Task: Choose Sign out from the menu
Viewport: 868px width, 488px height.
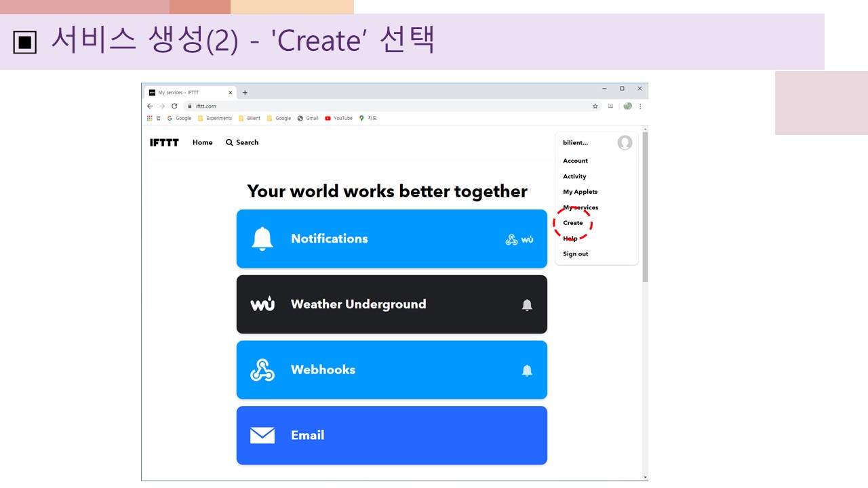Action: click(576, 254)
